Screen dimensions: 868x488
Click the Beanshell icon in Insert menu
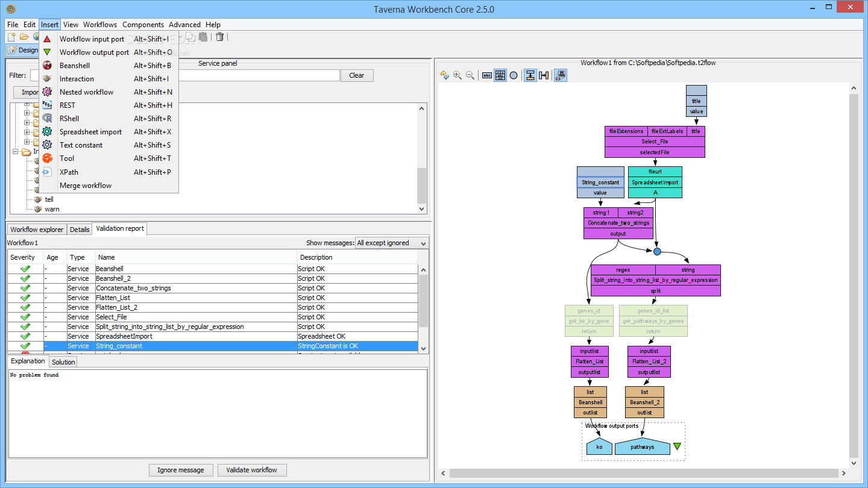pyautogui.click(x=47, y=66)
